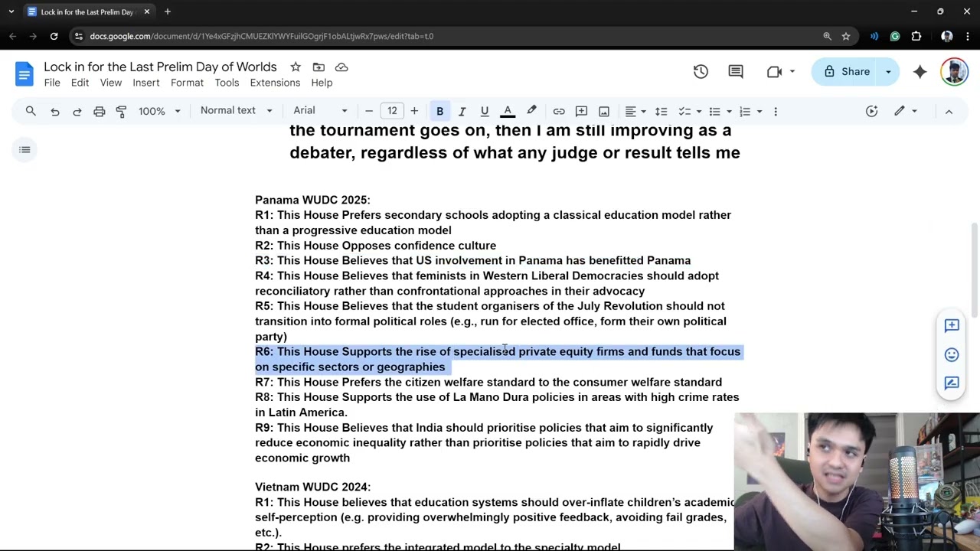The height and width of the screenshot is (551, 980).
Task: Open the zoom level dropdown
Action: [159, 111]
